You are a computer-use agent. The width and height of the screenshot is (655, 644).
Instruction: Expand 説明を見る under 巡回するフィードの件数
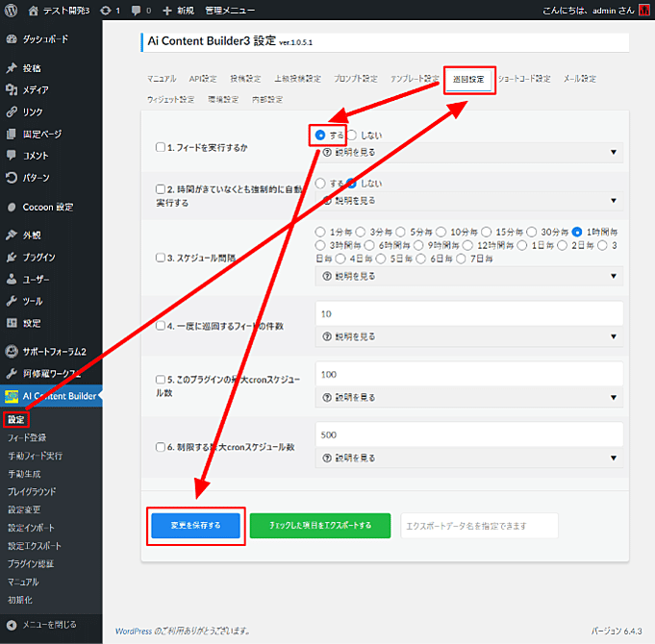(x=469, y=336)
